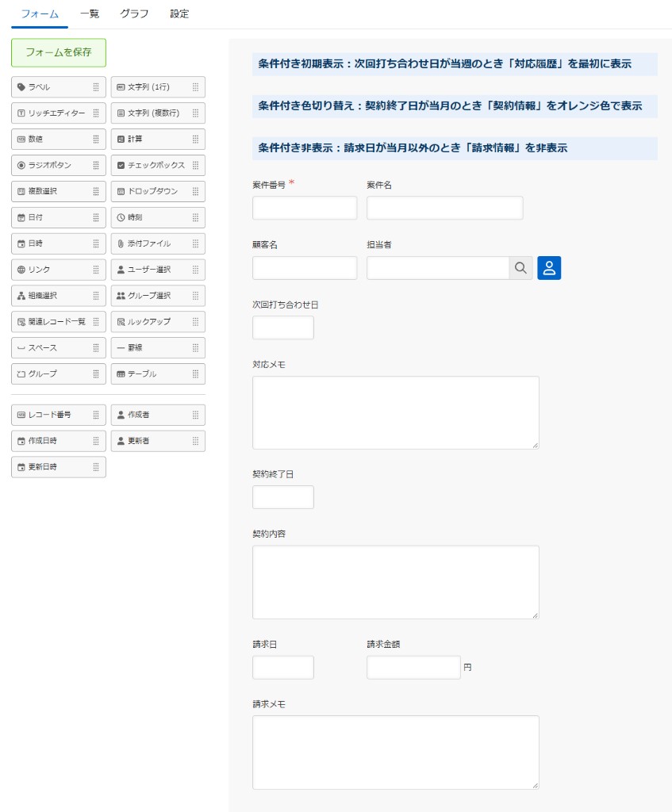Click inside the 対応メモ text area
Viewport: 672px width, 812px height.
point(396,412)
